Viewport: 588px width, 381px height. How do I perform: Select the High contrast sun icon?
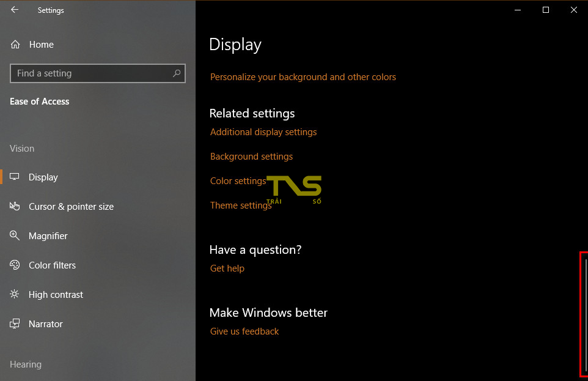point(15,295)
